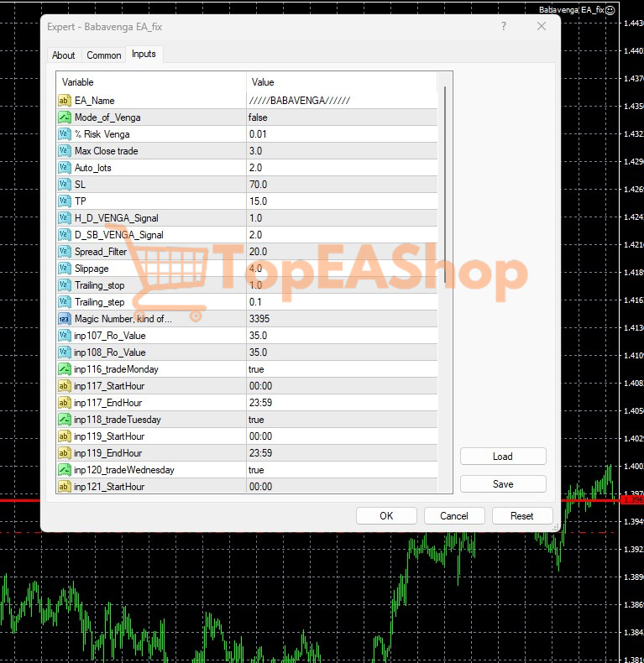
Task: Click the inp116_tradeMonday boolean icon
Action: tap(65, 369)
